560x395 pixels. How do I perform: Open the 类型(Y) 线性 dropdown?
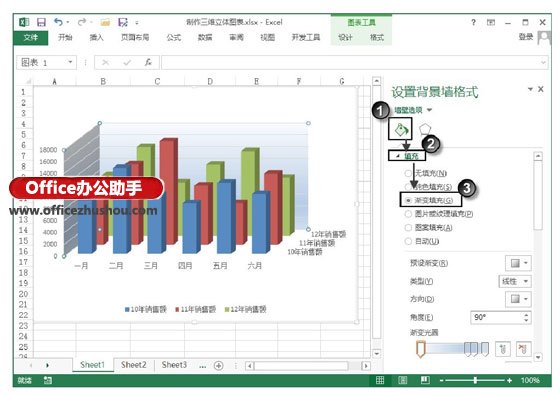tap(515, 281)
